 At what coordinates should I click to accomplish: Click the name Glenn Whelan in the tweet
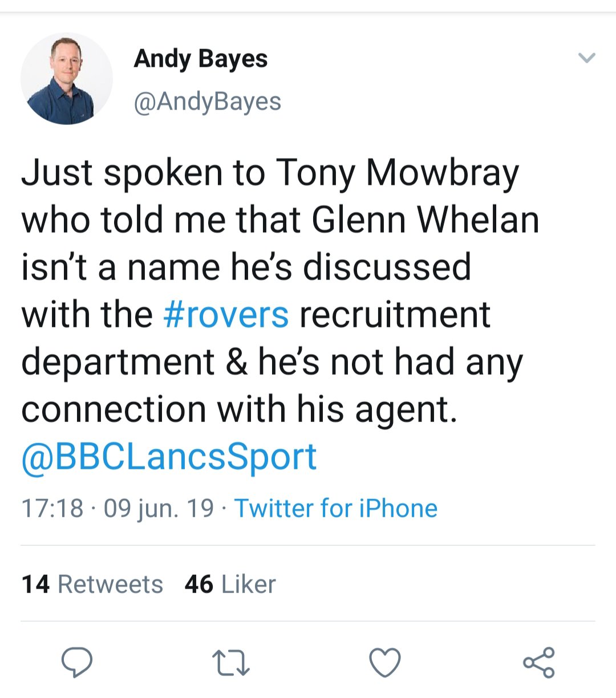click(425, 220)
